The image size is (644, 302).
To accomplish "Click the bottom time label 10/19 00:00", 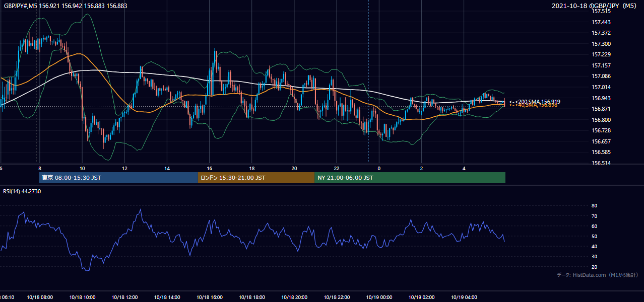I will [x=379, y=297].
